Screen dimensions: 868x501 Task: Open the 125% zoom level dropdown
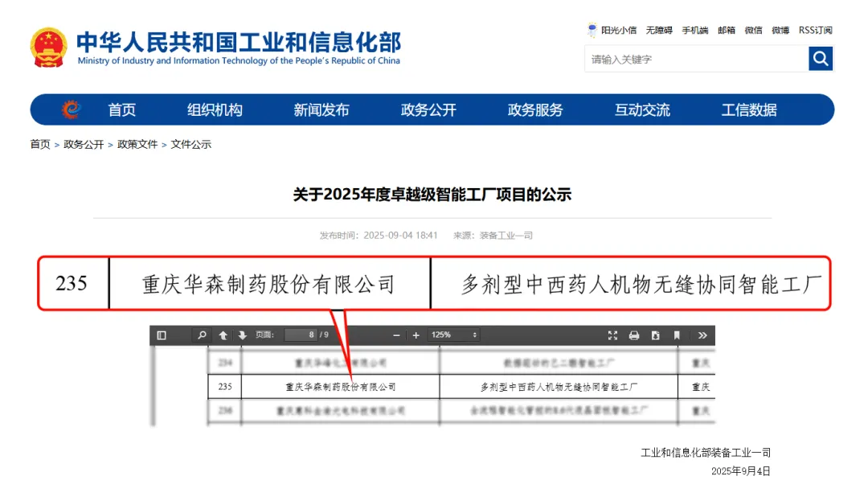pyautogui.click(x=454, y=335)
